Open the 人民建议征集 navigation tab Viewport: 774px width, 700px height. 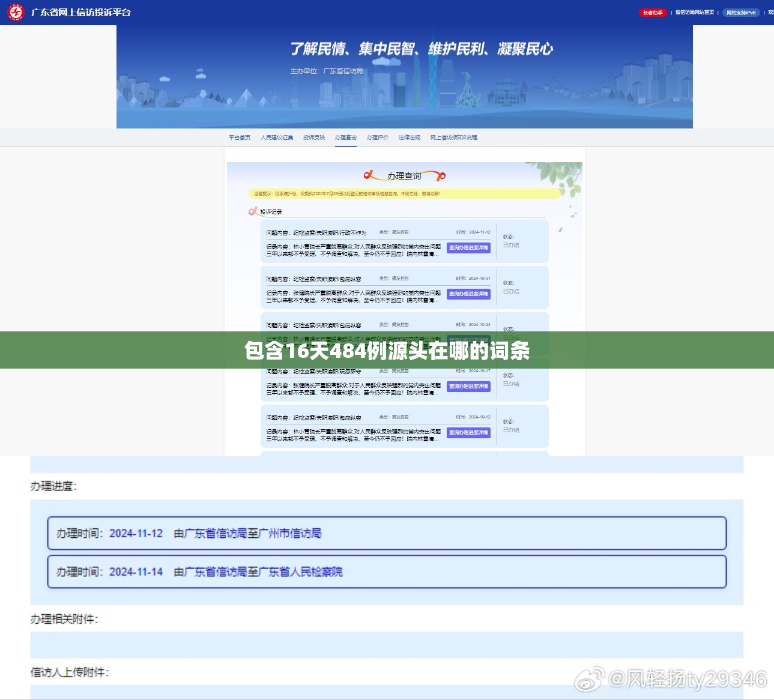277,137
